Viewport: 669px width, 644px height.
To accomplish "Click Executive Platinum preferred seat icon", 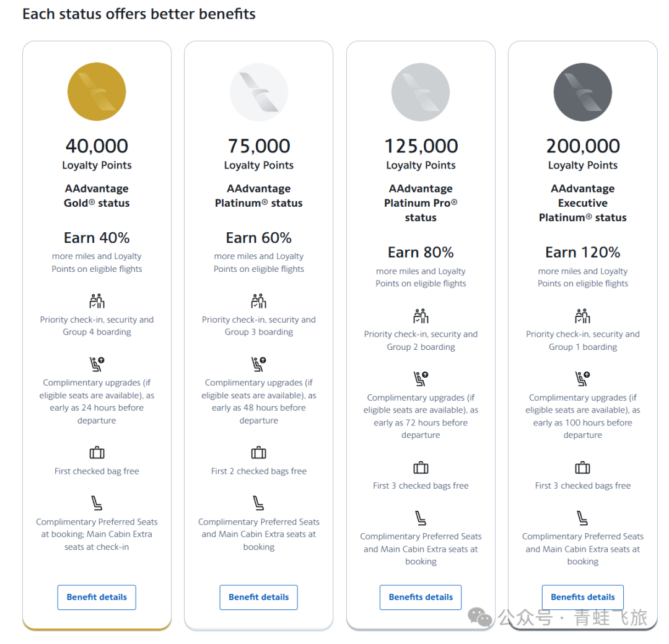I will (583, 518).
